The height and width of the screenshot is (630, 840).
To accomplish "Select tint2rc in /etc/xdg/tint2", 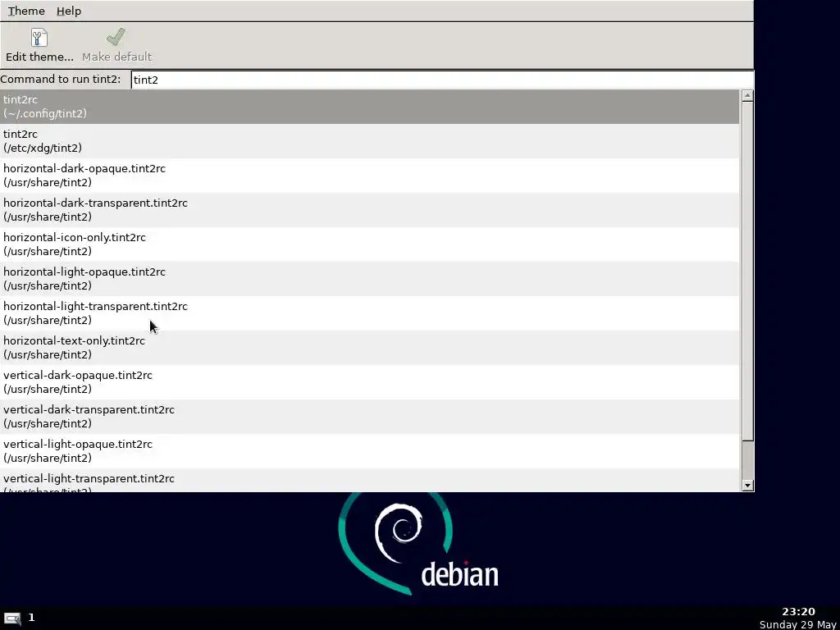I will tap(370, 141).
